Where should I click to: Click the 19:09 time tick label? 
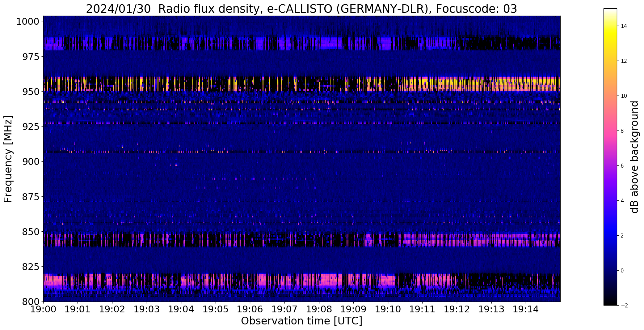tap(353, 309)
